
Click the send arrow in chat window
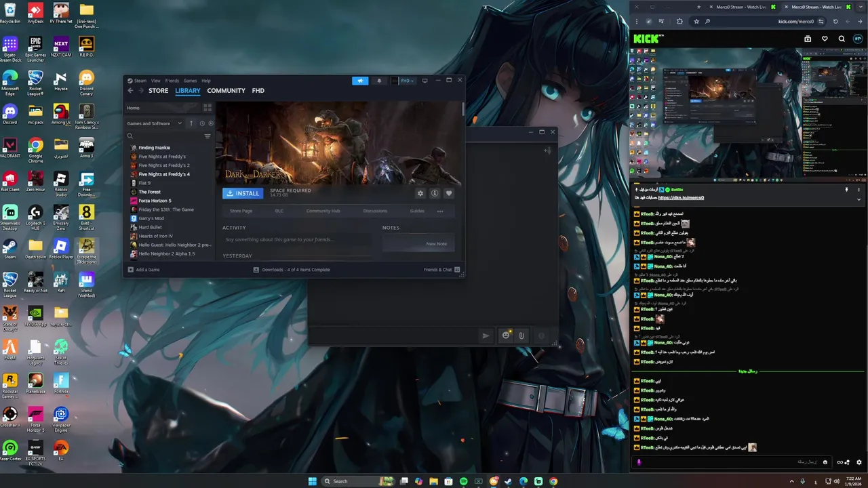(486, 335)
